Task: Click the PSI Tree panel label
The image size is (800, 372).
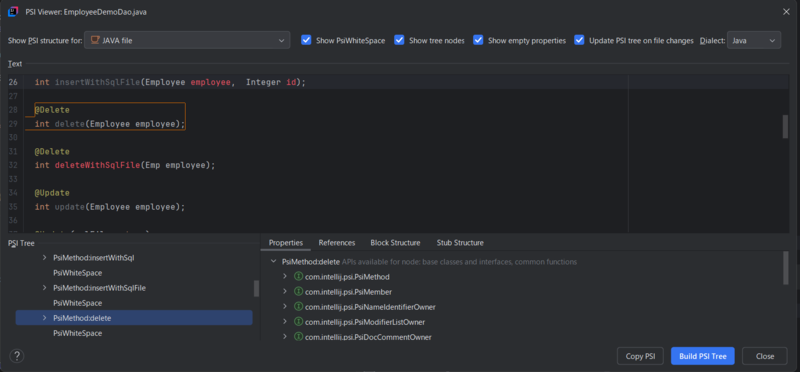Action: click(21, 243)
